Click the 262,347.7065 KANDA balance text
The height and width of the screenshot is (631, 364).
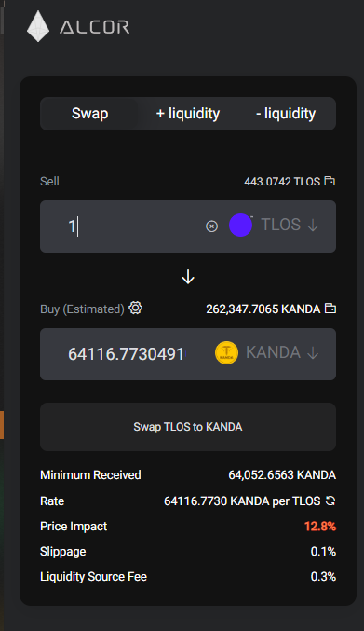click(263, 309)
